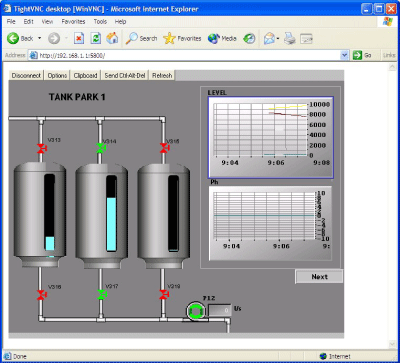This screenshot has height=363, width=400.
Task: Click the pump speed Us value field
Action: [220, 310]
